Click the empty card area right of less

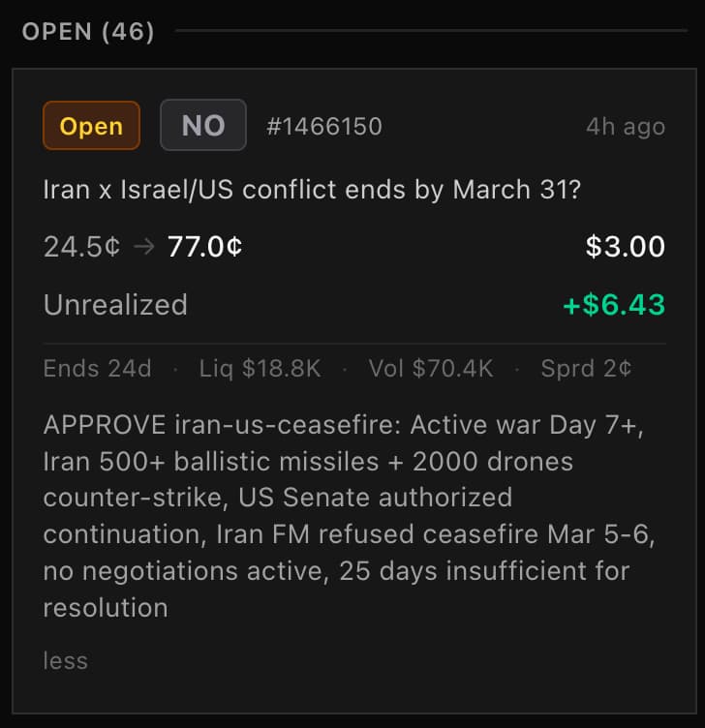387,661
